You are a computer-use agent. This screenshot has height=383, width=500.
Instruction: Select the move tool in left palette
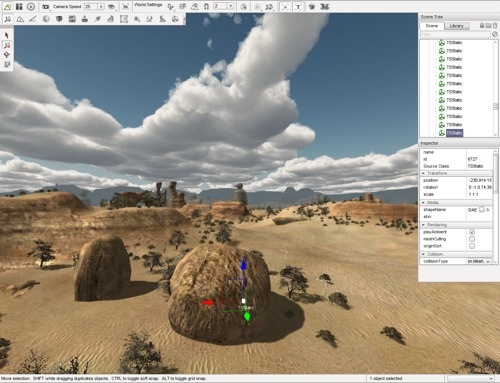point(7,45)
